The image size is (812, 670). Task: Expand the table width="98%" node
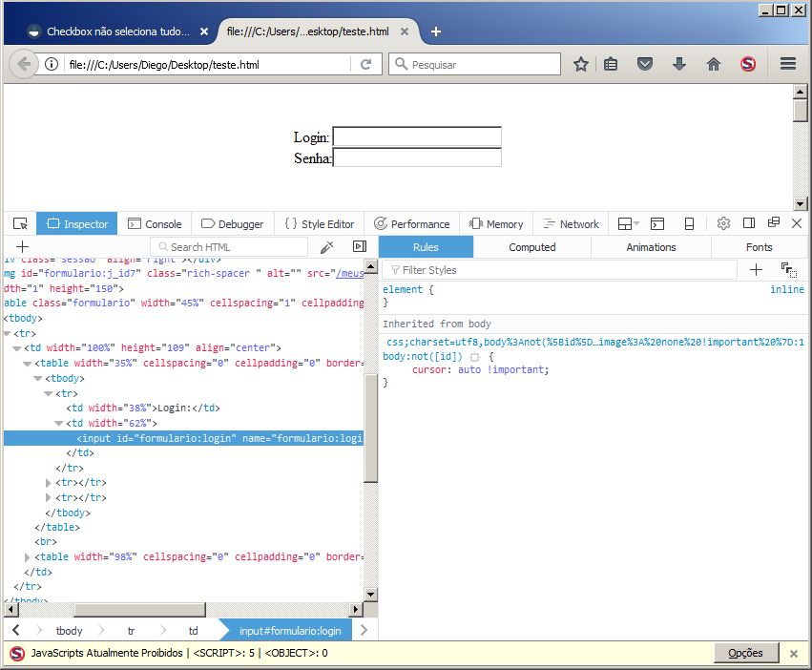coord(27,557)
